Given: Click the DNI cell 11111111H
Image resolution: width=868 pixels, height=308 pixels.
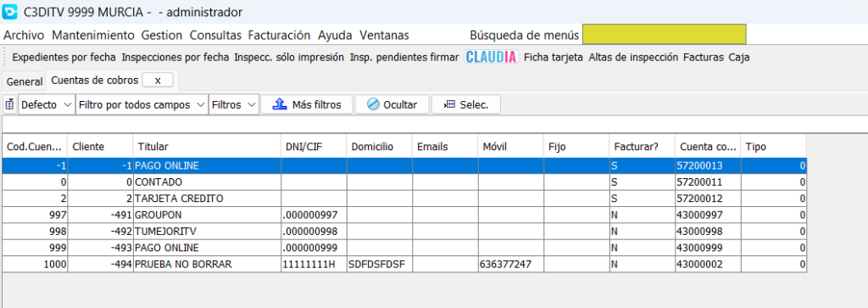Looking at the screenshot, I should [x=314, y=264].
